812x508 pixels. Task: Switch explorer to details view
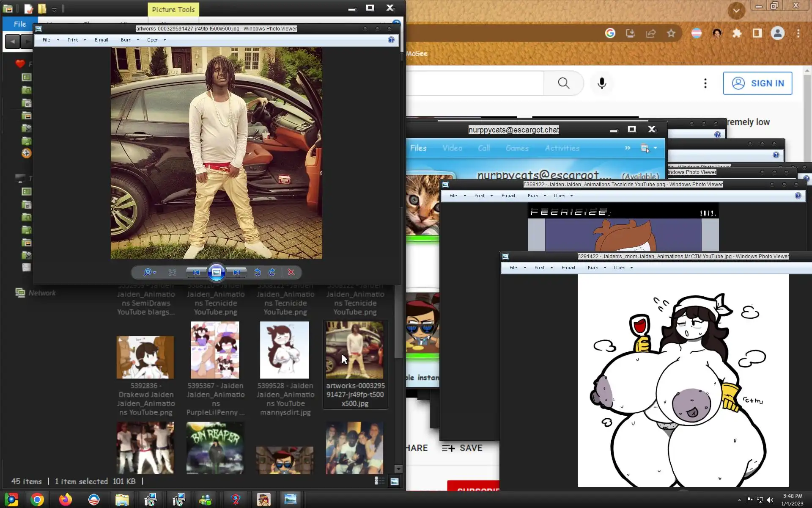[379, 481]
